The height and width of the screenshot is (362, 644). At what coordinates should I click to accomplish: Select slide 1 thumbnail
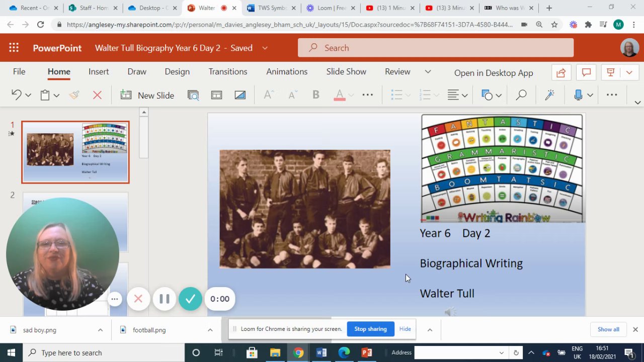(75, 152)
